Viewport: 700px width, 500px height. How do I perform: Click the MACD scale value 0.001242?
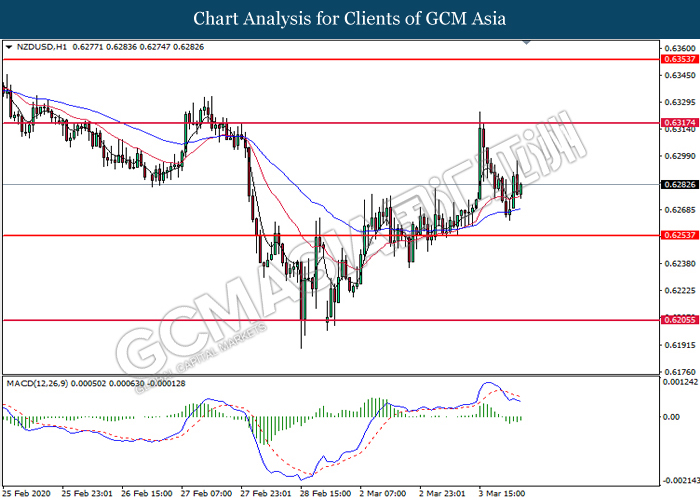pos(680,382)
